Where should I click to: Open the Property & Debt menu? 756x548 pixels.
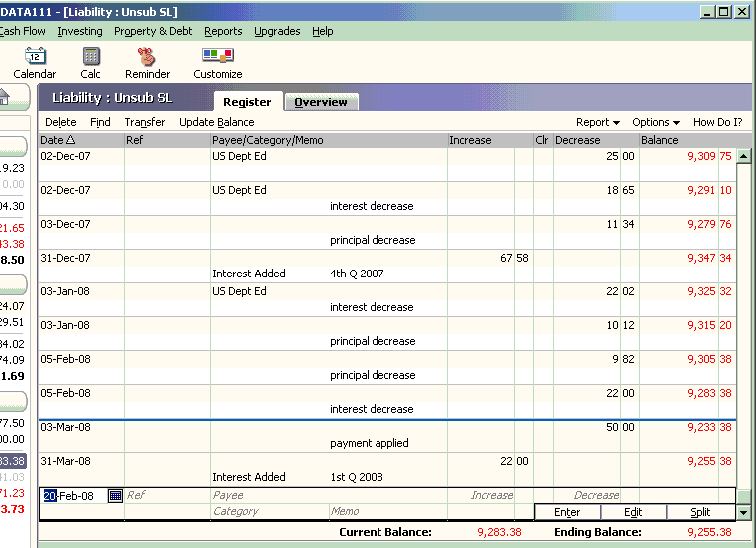[x=153, y=31]
